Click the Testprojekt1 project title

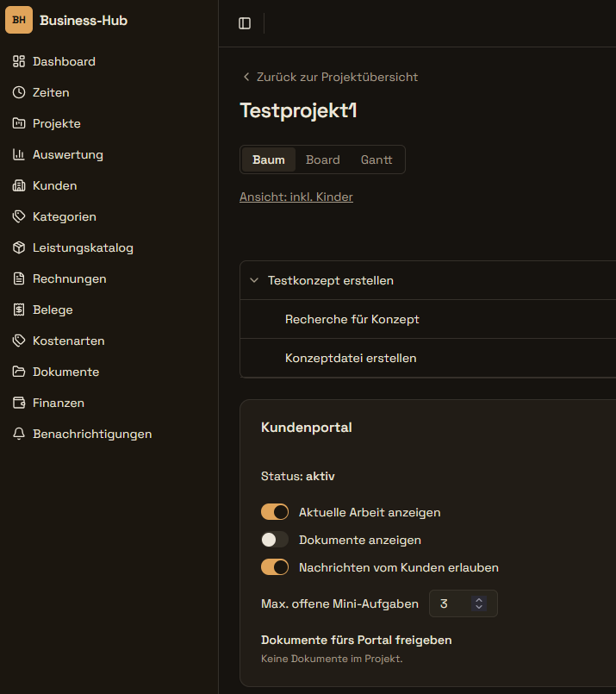click(x=298, y=110)
